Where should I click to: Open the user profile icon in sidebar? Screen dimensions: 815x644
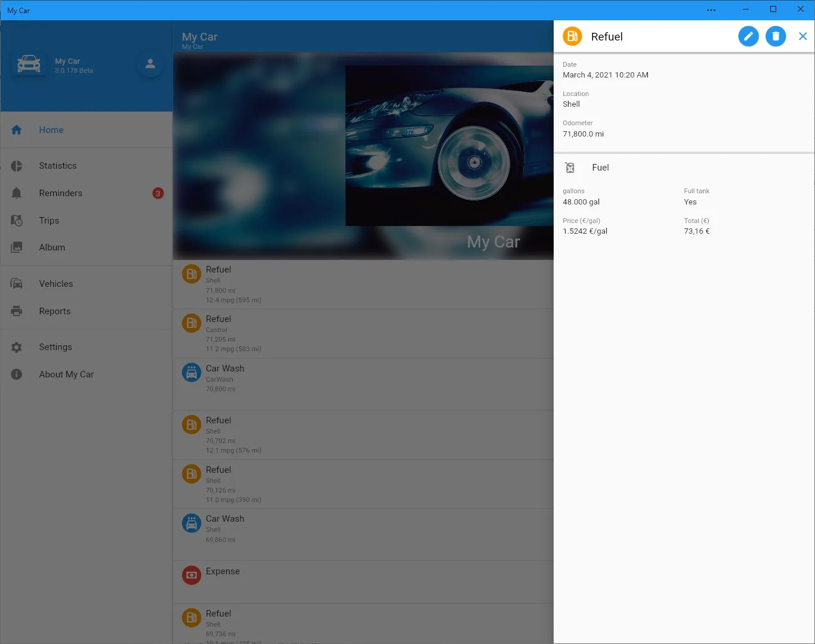(150, 63)
